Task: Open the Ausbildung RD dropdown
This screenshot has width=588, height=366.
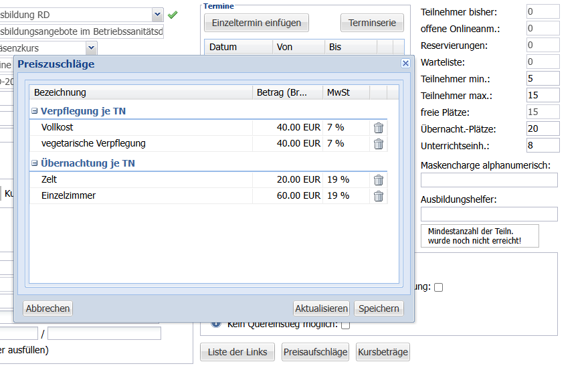Action: pyautogui.click(x=157, y=14)
